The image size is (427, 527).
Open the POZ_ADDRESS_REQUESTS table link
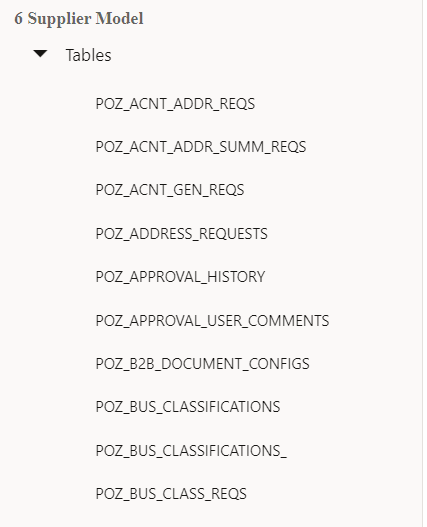click(182, 234)
